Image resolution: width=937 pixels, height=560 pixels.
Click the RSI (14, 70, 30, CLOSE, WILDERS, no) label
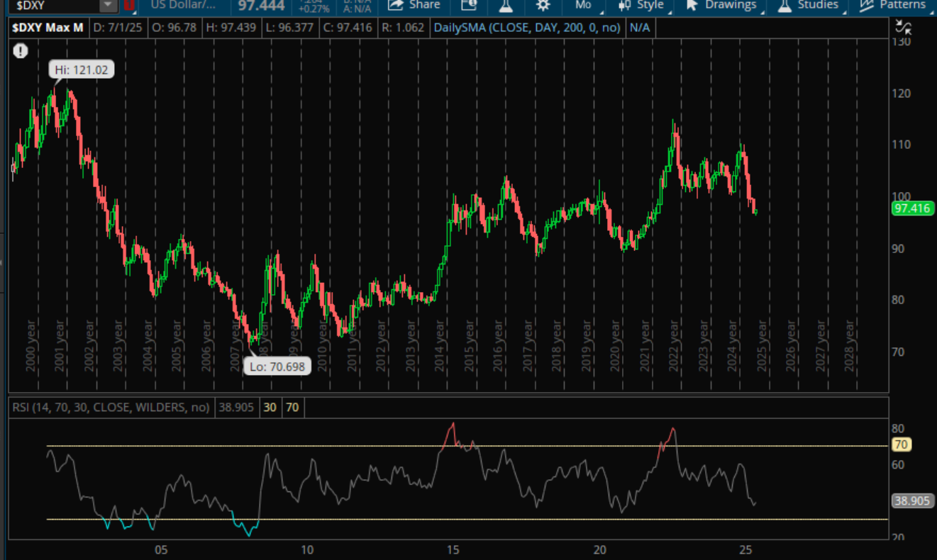point(111,408)
